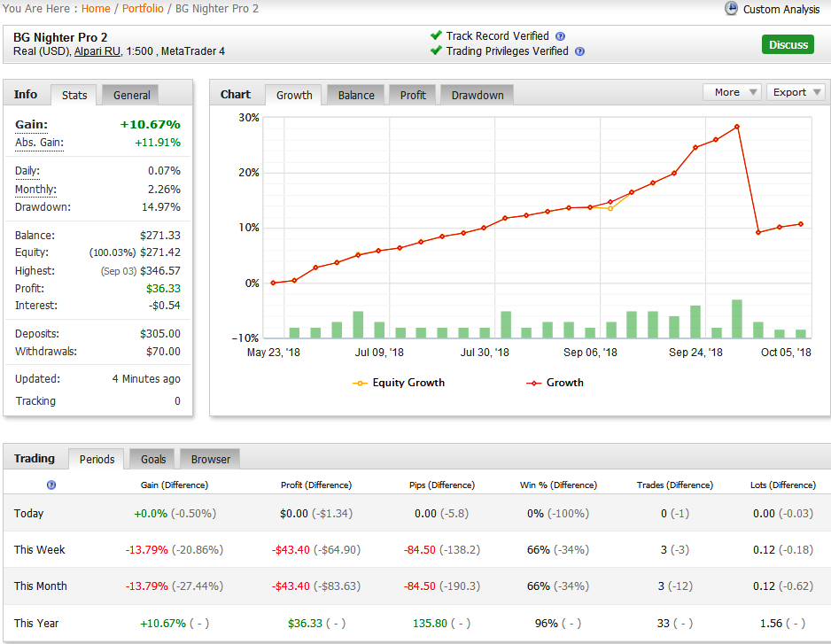
Task: Click the Monthly label
Action: click(35, 190)
